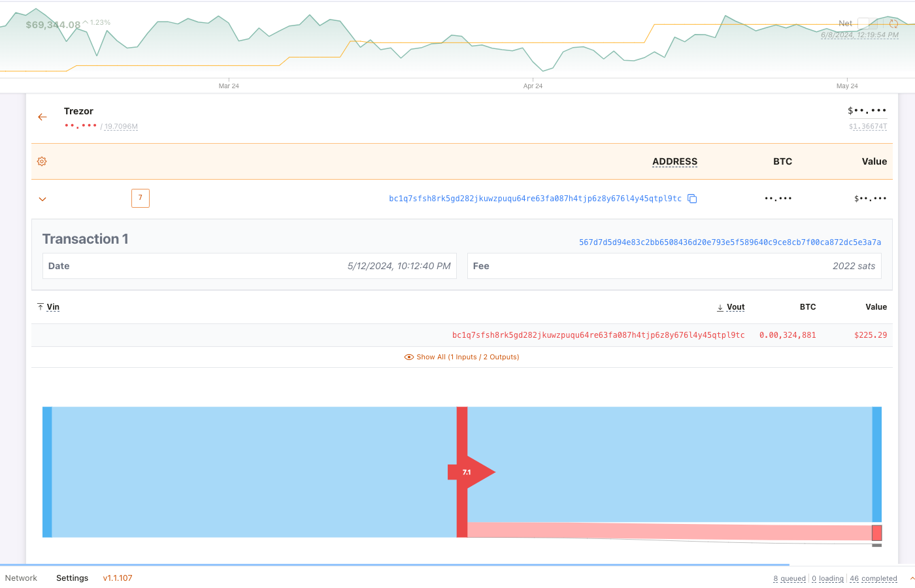Toggle the masked dollar value in the top-right header

[867, 110]
